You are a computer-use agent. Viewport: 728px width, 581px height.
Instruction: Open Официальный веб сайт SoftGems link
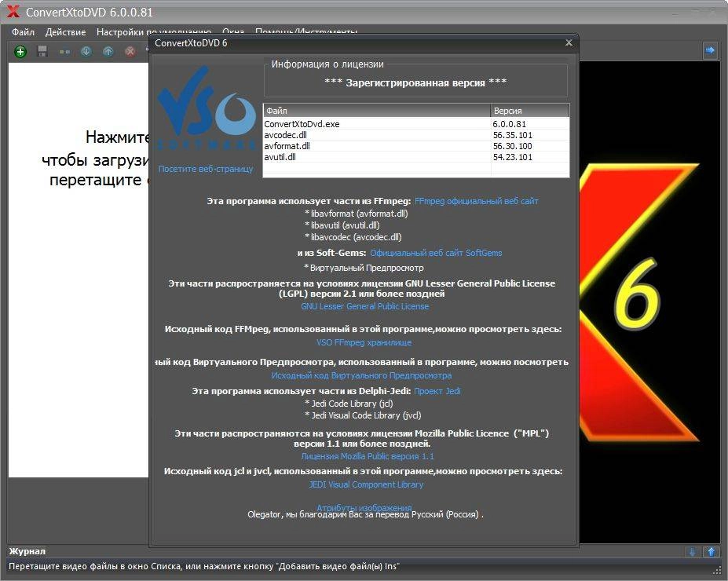pyautogui.click(x=436, y=253)
